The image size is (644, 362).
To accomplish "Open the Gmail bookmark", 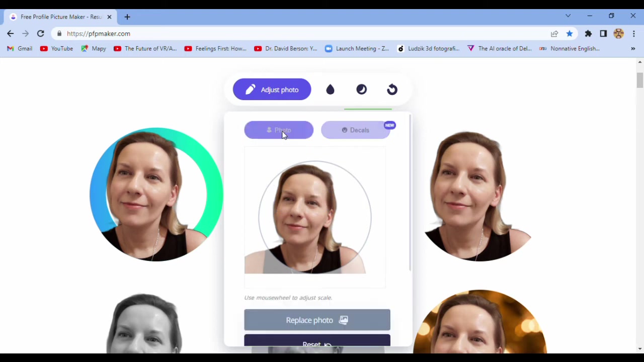I will tap(20, 49).
